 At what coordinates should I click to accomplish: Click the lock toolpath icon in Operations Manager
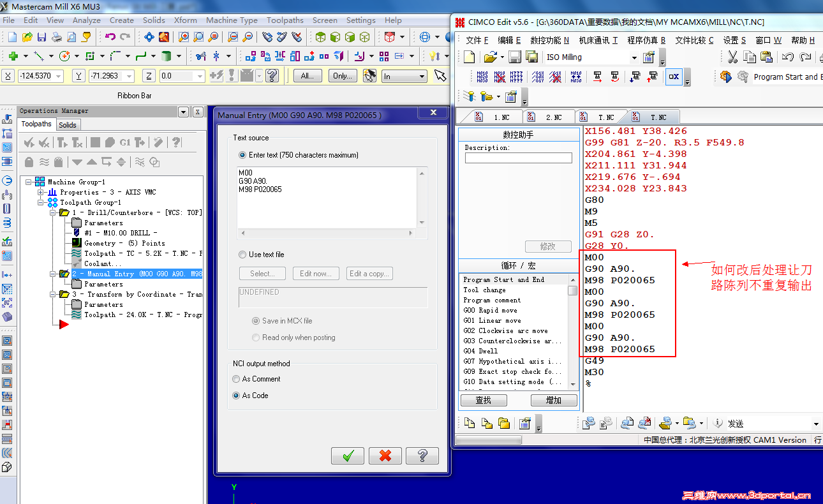click(x=29, y=161)
